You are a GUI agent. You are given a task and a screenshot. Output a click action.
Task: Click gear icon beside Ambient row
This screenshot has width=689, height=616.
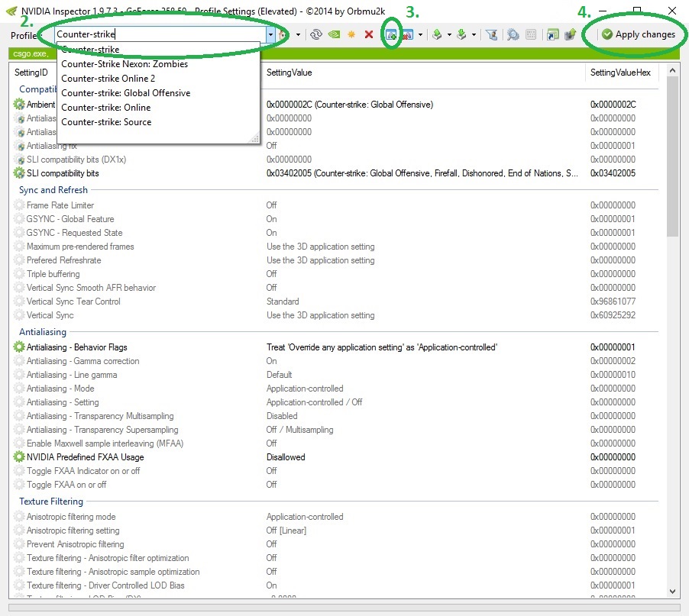click(19, 104)
